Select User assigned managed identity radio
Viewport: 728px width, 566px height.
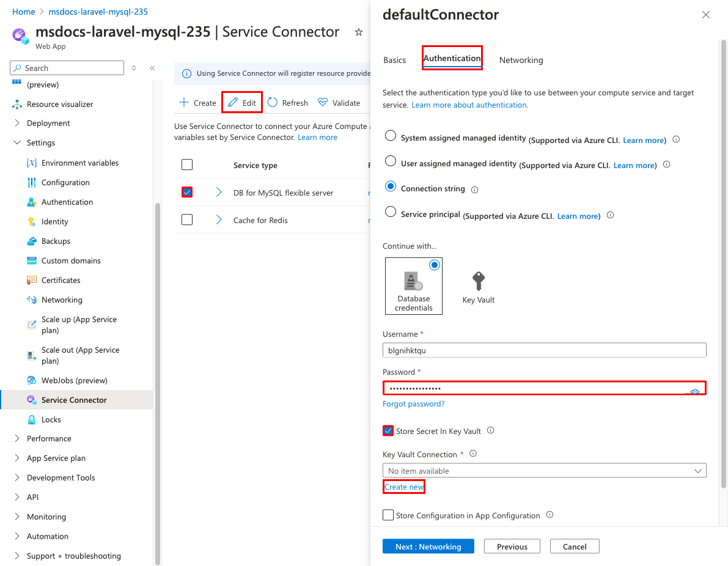click(391, 161)
